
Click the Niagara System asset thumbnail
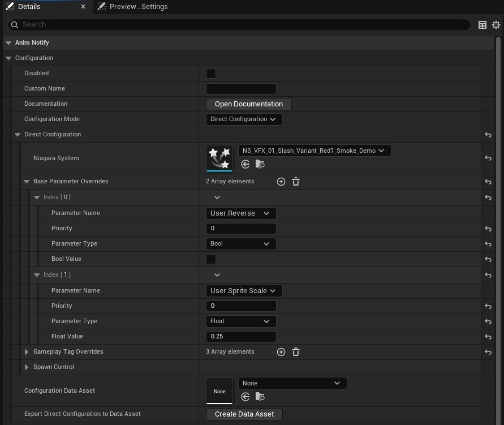point(219,158)
